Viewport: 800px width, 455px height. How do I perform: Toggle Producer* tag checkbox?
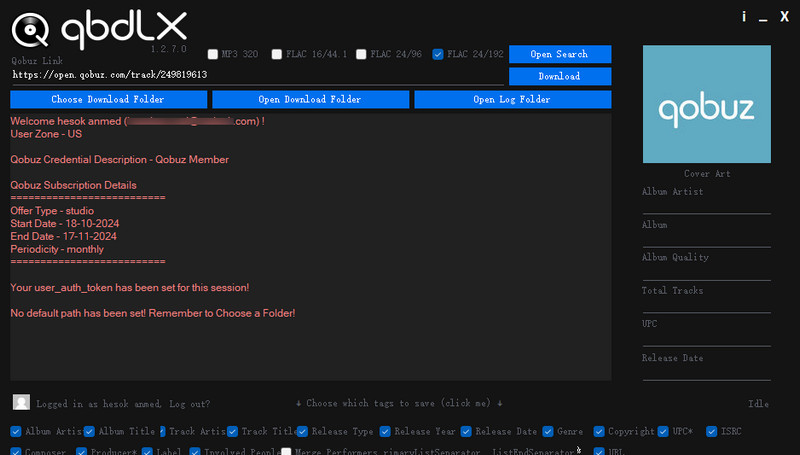82,451
